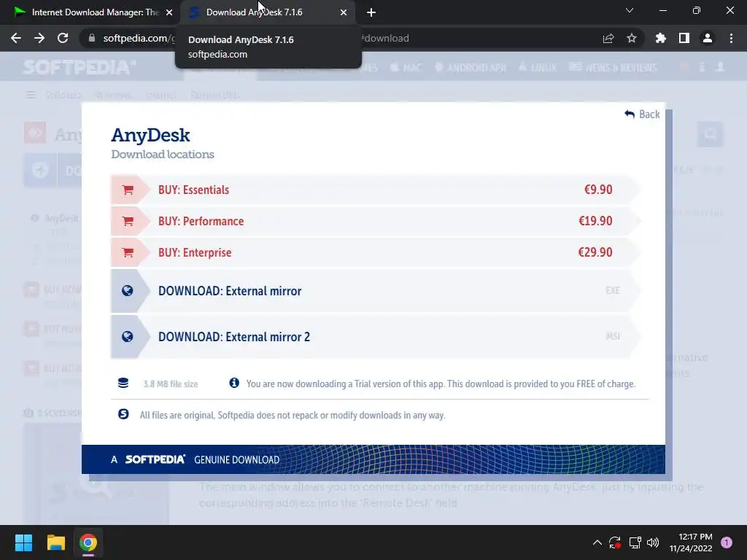Click the sync tray icon

coord(614,542)
